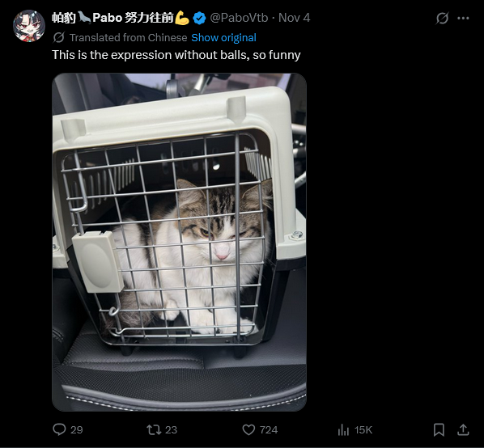The image size is (484, 448).
Task: Open the reply speech bubble icon
Action: tap(59, 429)
